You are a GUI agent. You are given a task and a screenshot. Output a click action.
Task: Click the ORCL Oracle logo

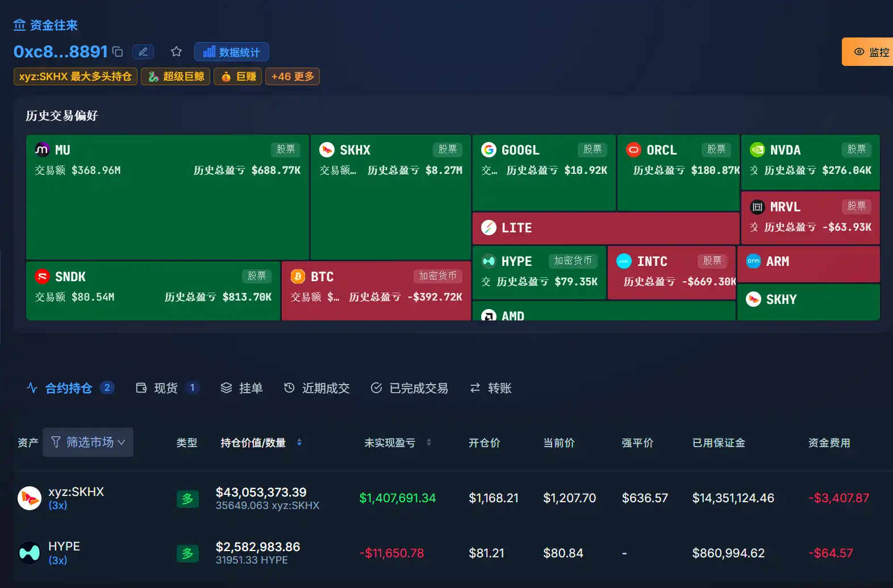pyautogui.click(x=633, y=149)
